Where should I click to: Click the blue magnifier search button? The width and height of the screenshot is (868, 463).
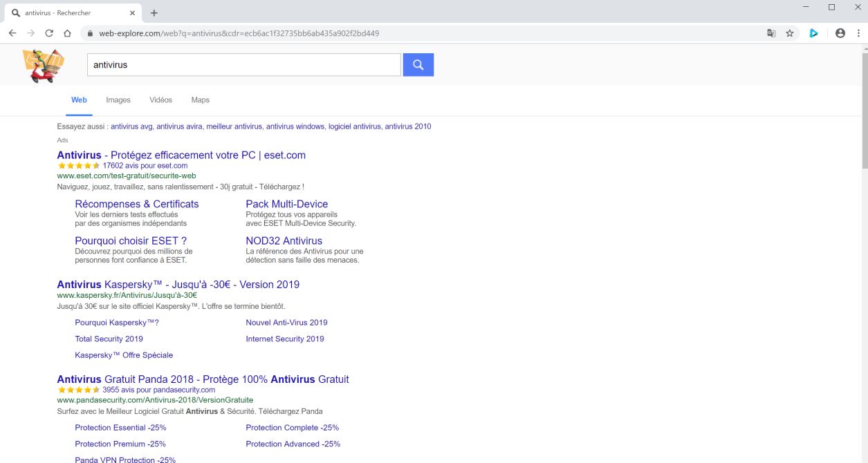point(418,65)
